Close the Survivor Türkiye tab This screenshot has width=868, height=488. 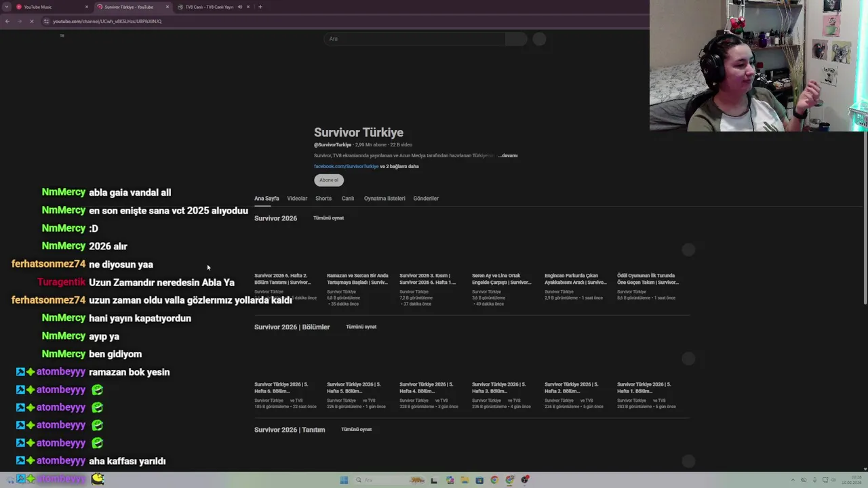click(x=167, y=7)
